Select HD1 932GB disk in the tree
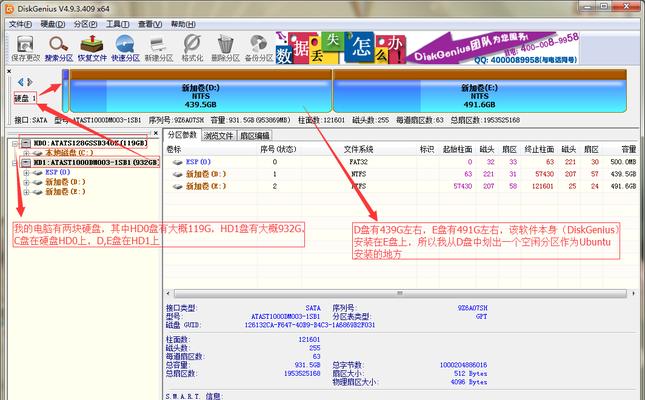This screenshot has width=645, height=400. pyautogui.click(x=95, y=163)
